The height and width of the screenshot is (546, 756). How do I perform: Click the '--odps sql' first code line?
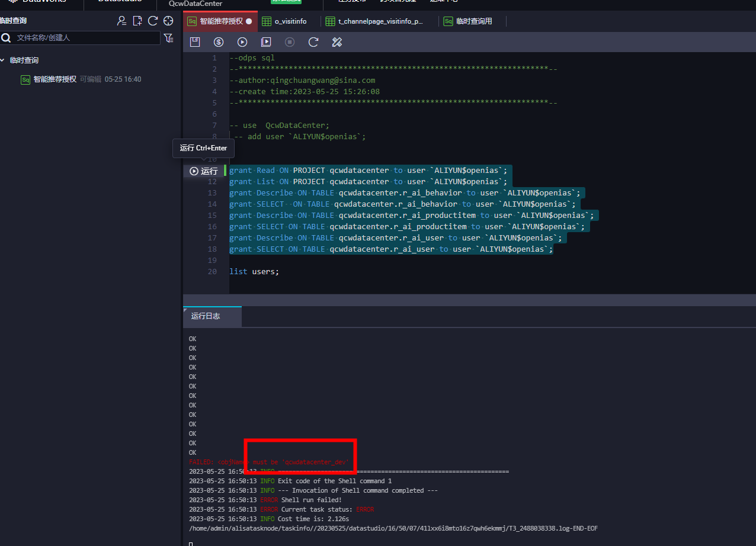[x=252, y=58]
